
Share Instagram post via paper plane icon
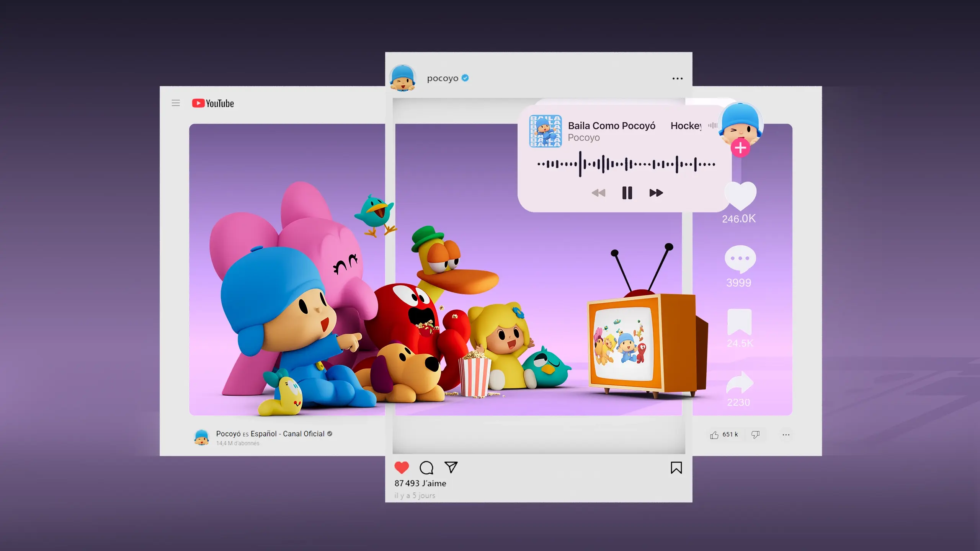(x=451, y=467)
